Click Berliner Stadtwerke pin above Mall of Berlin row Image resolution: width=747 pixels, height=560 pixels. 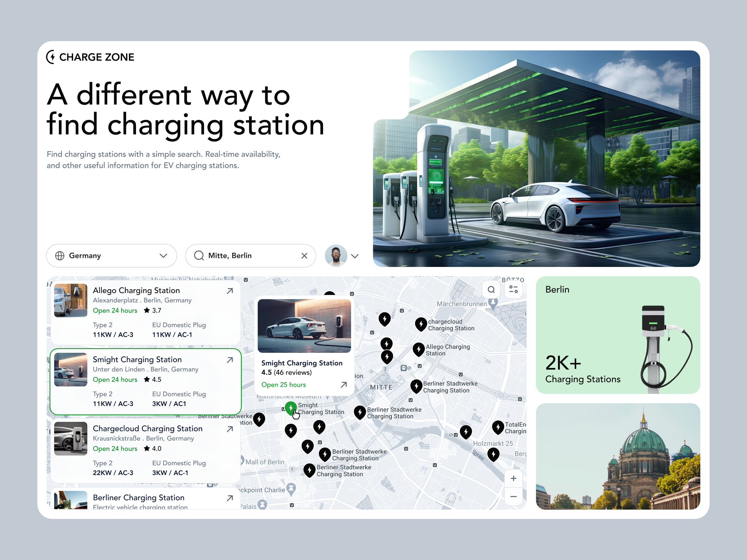[x=325, y=454]
